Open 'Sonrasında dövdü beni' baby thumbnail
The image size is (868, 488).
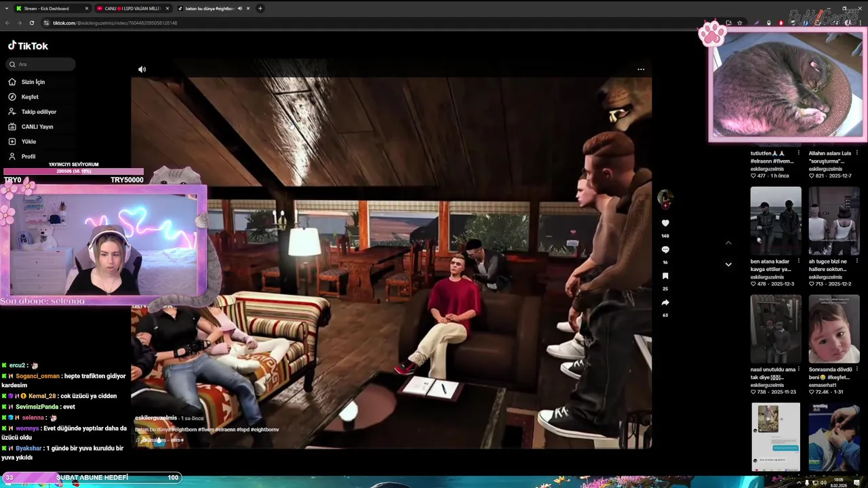point(834,329)
